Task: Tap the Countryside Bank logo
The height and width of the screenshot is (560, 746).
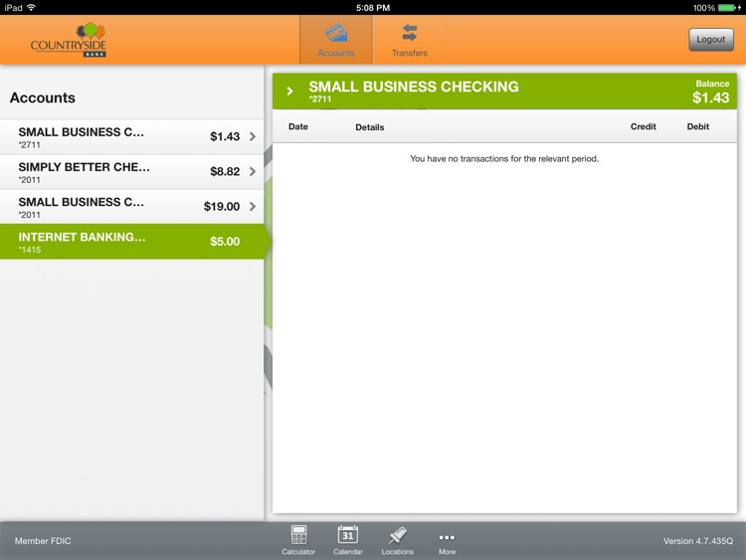Action: (69, 40)
